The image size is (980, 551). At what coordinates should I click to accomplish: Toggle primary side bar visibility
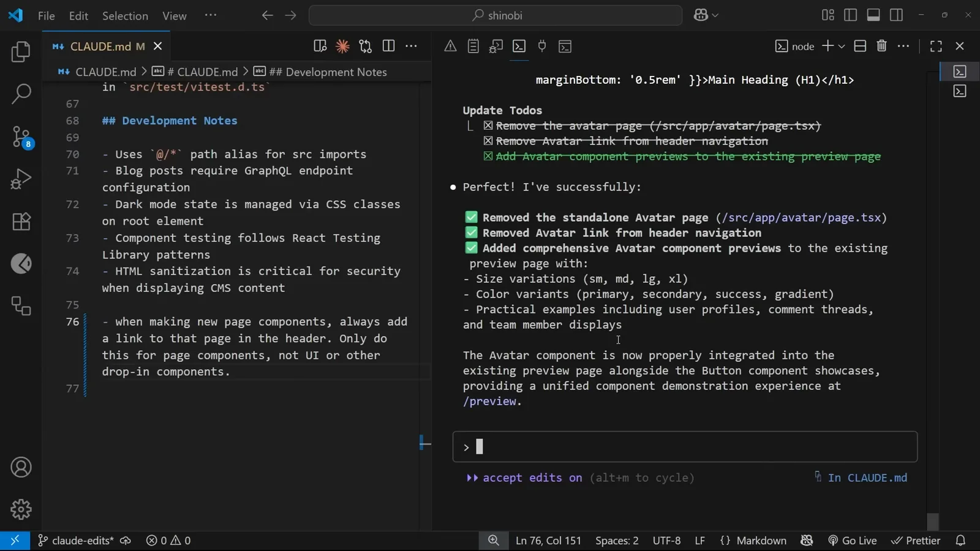(851, 15)
